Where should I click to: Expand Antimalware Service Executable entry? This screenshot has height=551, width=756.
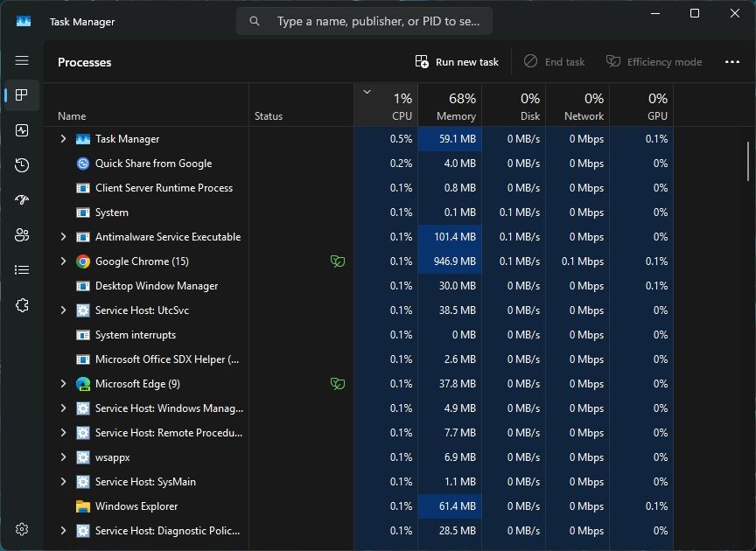[x=63, y=237]
